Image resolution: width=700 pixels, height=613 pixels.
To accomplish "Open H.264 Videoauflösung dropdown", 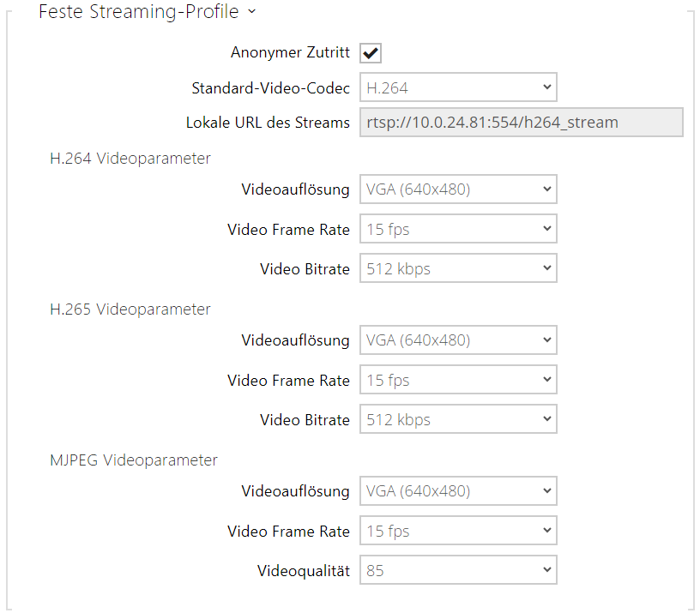I will pyautogui.click(x=458, y=189).
